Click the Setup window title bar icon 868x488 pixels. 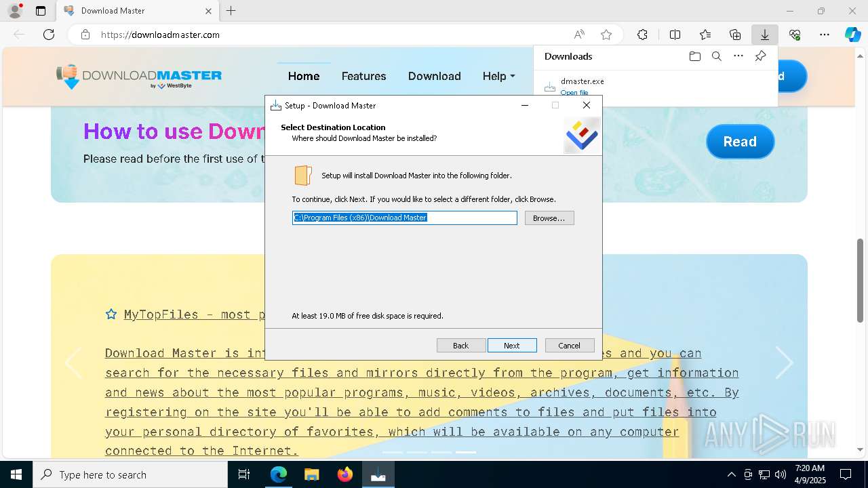click(x=275, y=105)
